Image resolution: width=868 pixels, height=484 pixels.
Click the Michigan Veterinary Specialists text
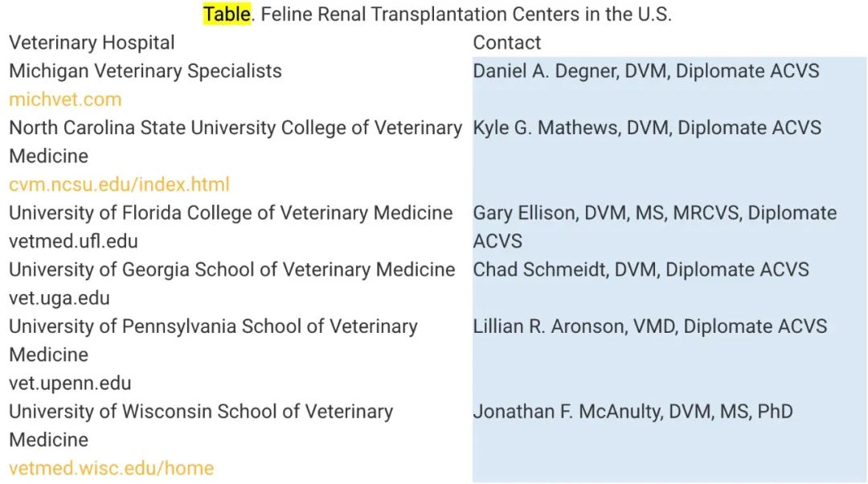point(145,71)
